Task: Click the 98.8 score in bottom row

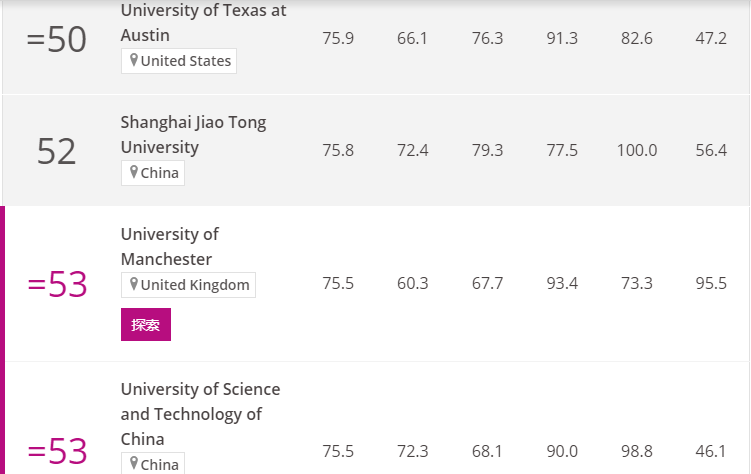Action: (637, 451)
